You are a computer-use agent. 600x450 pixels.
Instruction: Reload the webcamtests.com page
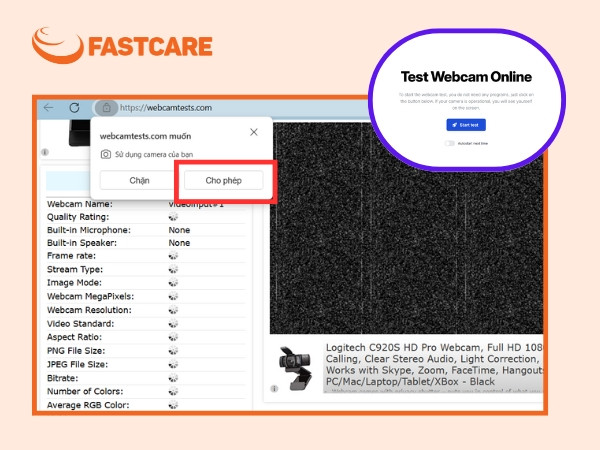pos(74,108)
